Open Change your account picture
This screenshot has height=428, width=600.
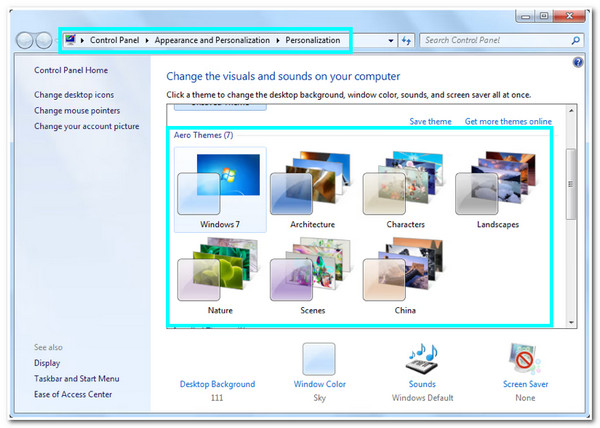pos(86,126)
